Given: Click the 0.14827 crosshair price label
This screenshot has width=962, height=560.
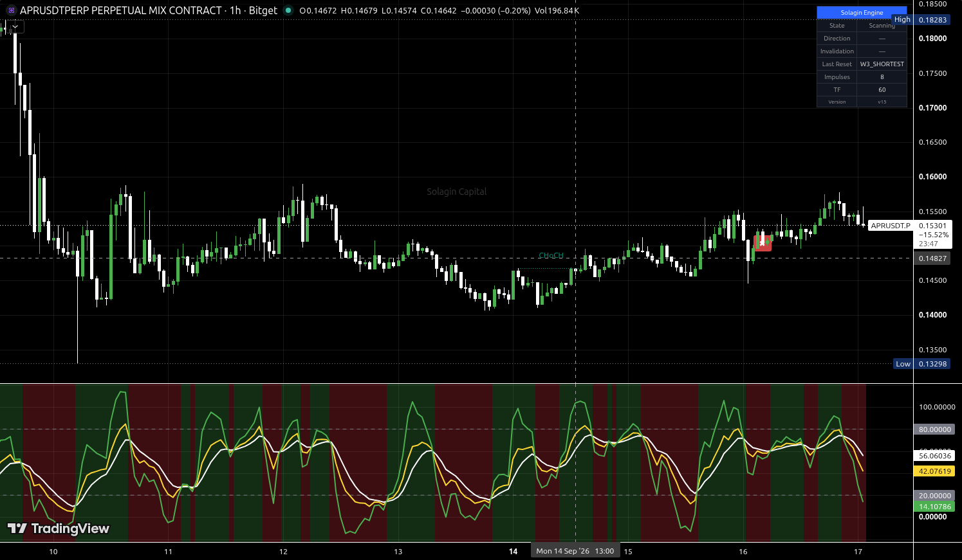Looking at the screenshot, I should coord(932,258).
